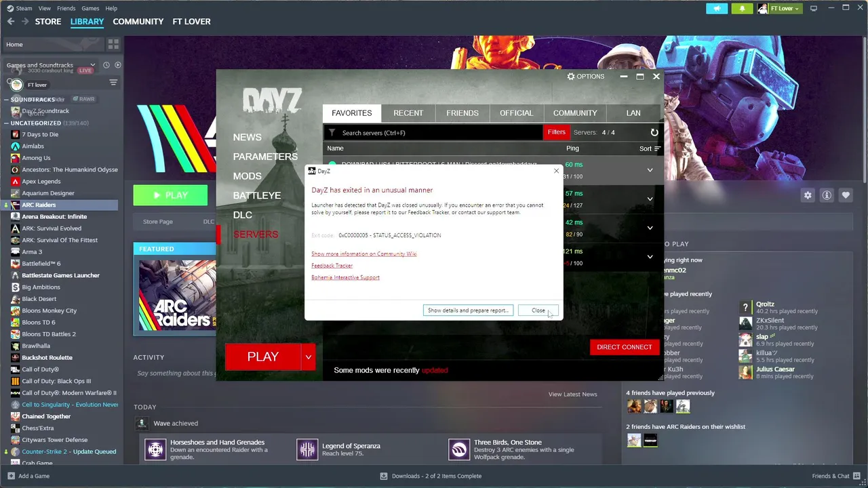Viewport: 868px width, 488px height.
Task: Open OPTIONS in the DayZ launcher
Action: pyautogui.click(x=585, y=77)
